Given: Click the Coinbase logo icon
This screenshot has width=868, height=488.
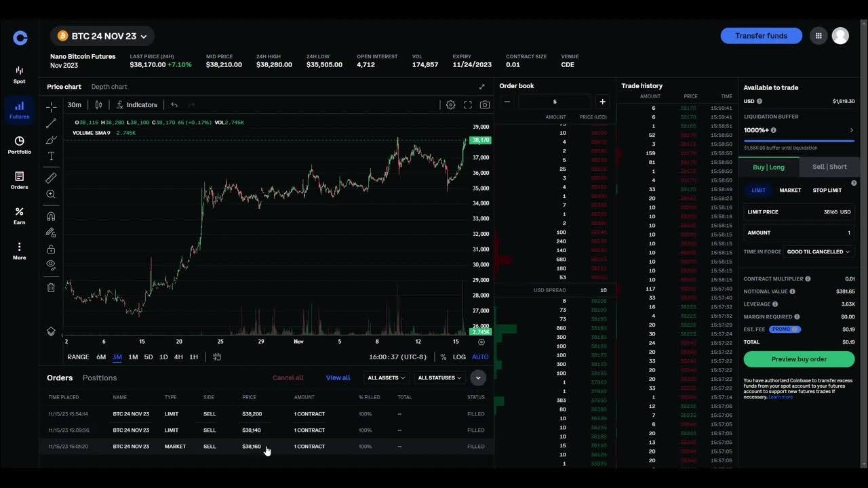Looking at the screenshot, I should (x=20, y=38).
